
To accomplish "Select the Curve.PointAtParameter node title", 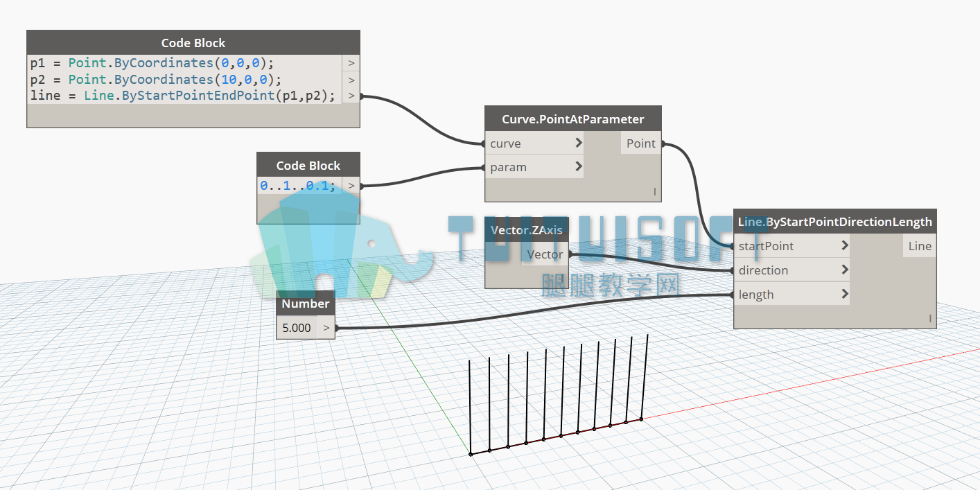I will pyautogui.click(x=573, y=119).
